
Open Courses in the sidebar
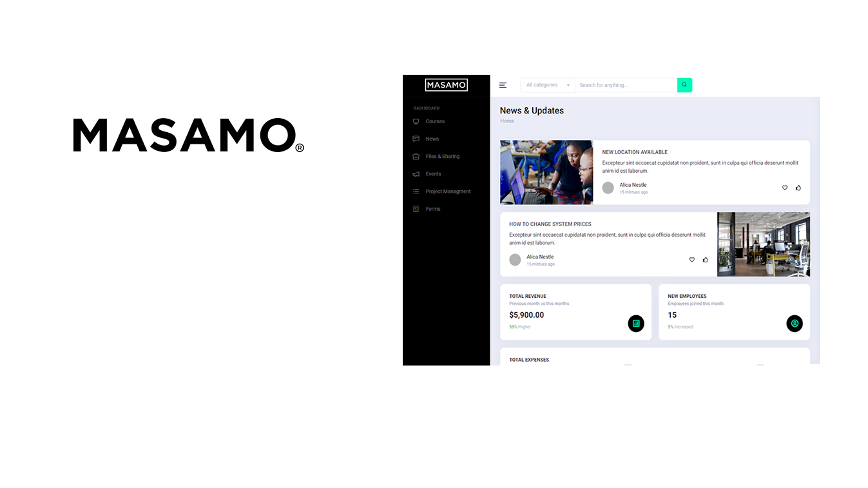(x=435, y=121)
